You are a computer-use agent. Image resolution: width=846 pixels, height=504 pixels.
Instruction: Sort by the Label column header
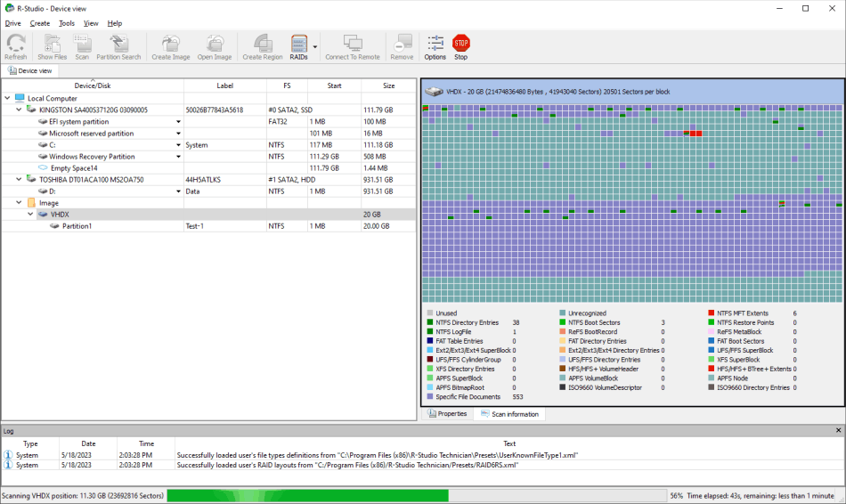click(x=225, y=85)
